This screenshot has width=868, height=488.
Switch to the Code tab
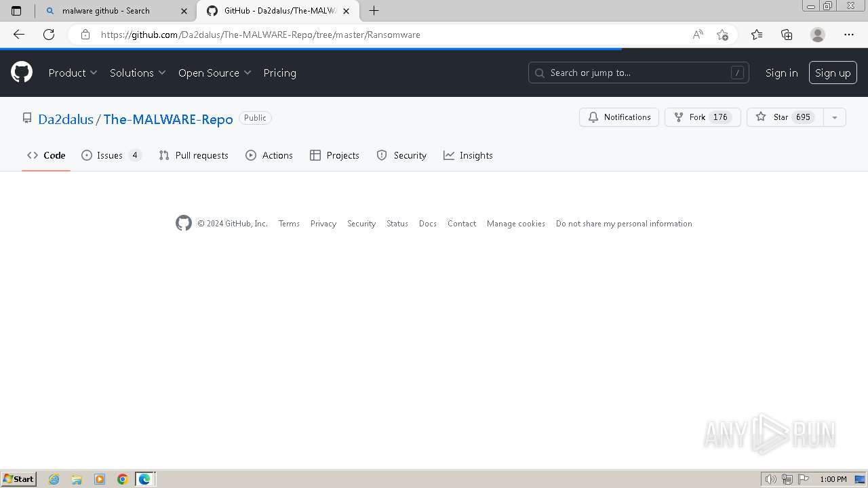tap(46, 155)
